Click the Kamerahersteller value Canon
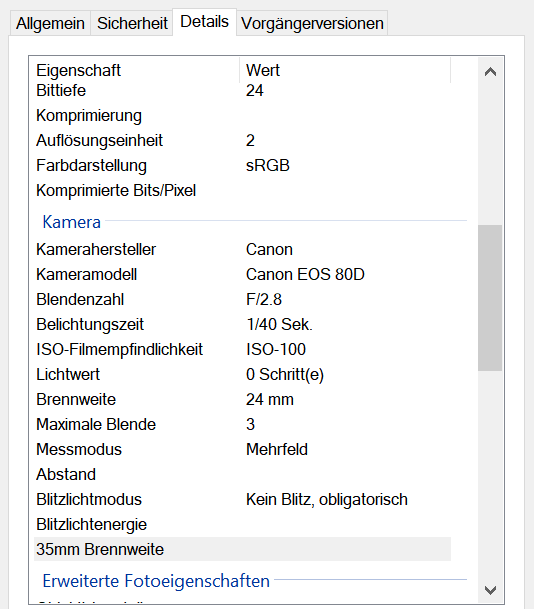 coord(269,249)
